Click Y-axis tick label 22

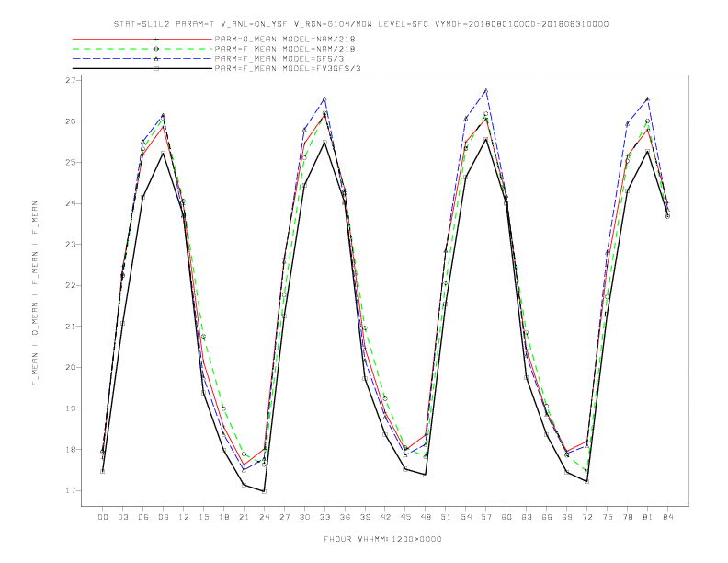71,285
